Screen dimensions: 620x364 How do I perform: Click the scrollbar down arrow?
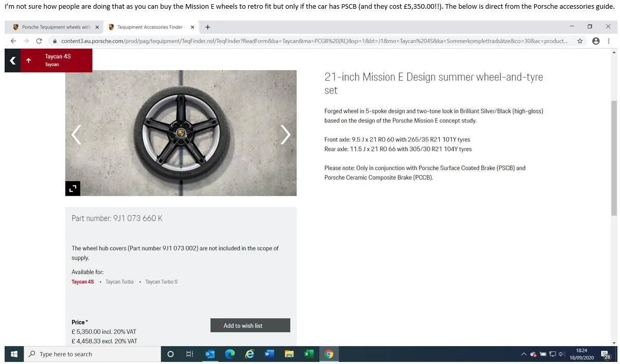[x=614, y=342]
